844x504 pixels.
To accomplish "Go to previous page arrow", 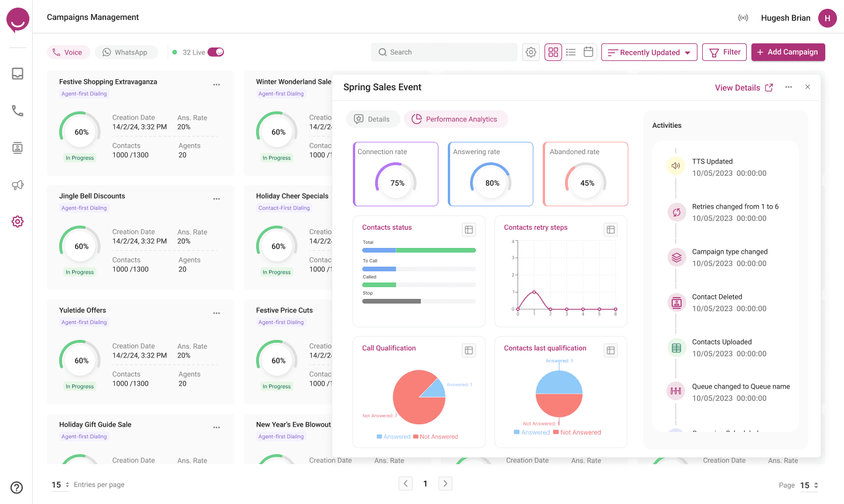I will (406, 483).
